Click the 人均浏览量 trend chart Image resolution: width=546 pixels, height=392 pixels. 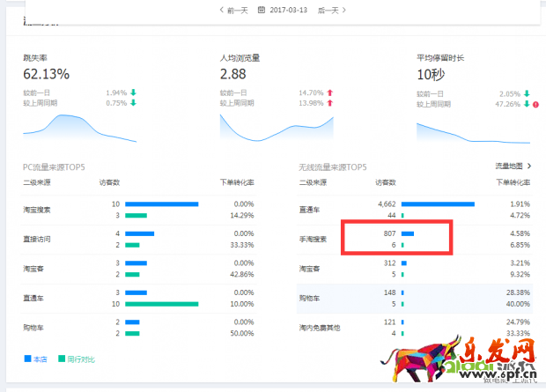(277, 128)
